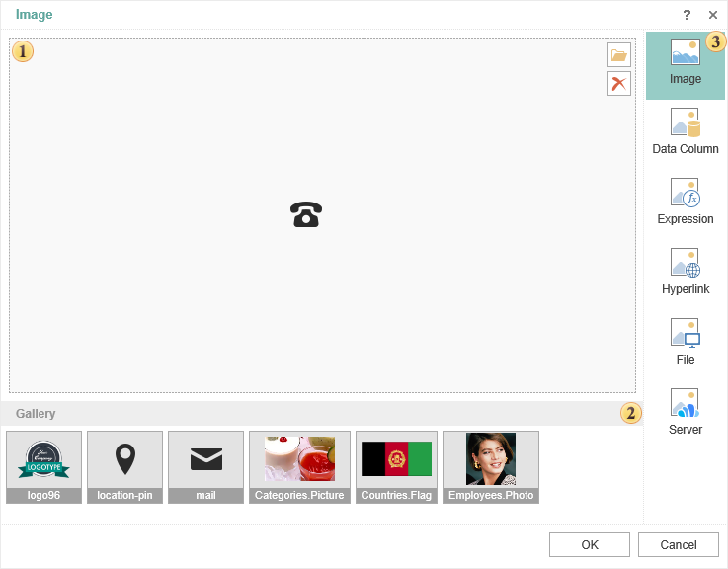The image size is (728, 569).
Task: Click the Cancel button
Action: pyautogui.click(x=679, y=545)
